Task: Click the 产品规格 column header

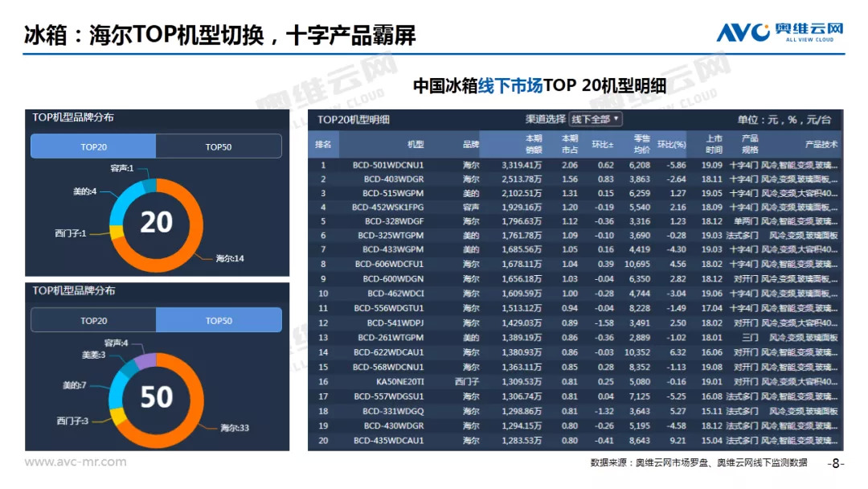Action: coord(750,144)
